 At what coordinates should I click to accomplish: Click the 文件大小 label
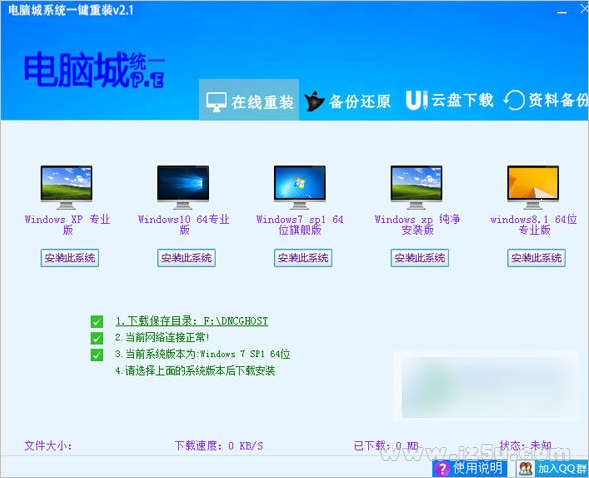click(48, 446)
